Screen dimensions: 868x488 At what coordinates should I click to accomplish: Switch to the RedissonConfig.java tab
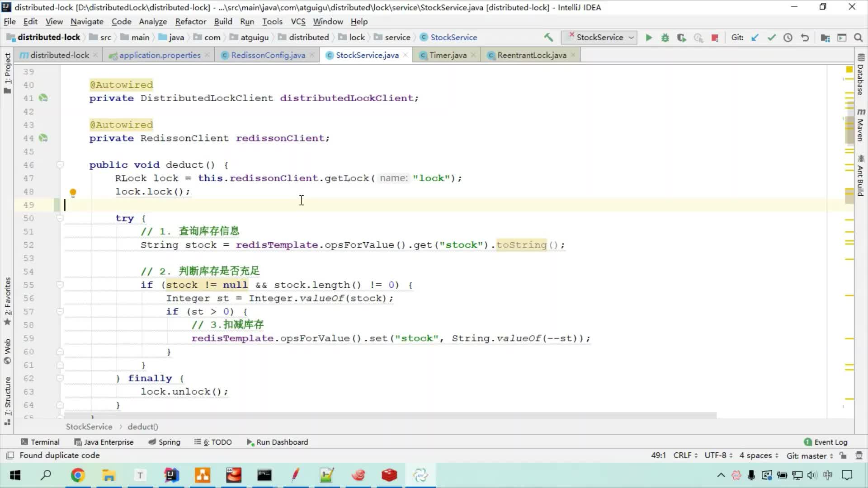point(268,55)
